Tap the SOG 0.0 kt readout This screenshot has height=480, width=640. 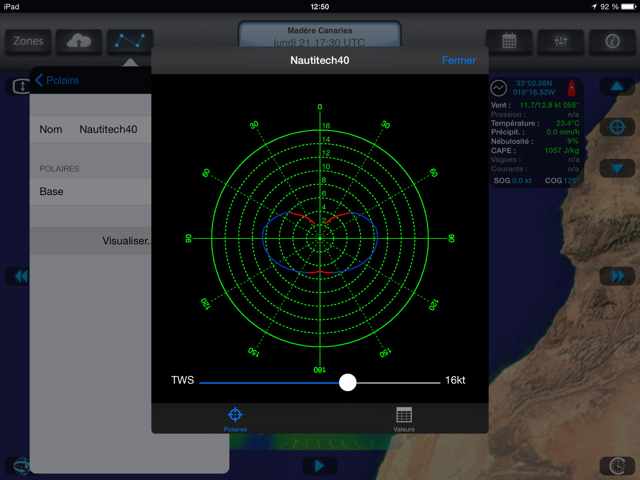[x=513, y=180]
